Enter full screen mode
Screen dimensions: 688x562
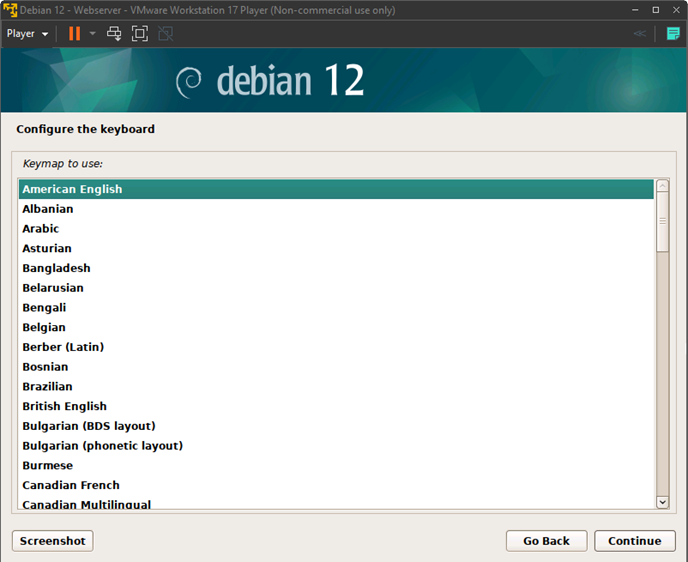(140, 33)
